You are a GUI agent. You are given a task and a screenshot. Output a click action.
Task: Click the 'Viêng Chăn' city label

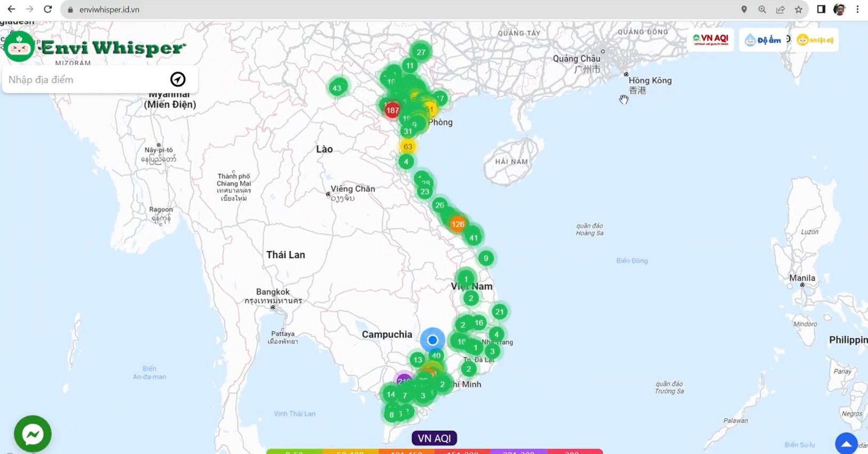pos(353,189)
